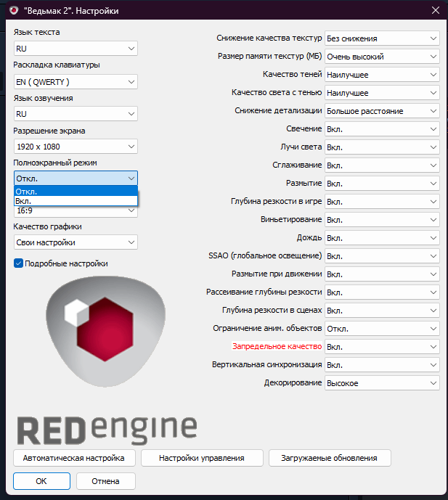The height and width of the screenshot is (500, 448).
Task: Expand Размытие при движении dropdown
Action: (382, 274)
